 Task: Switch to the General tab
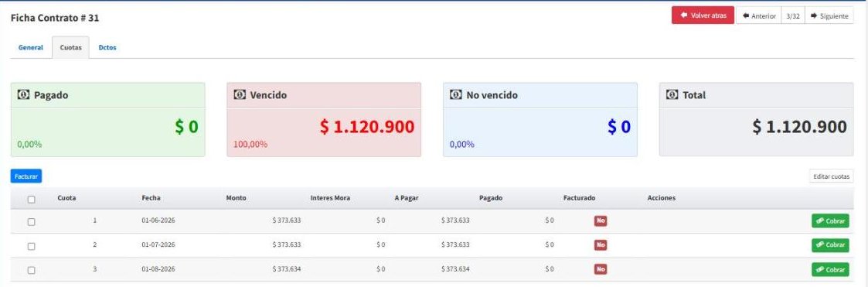30,48
